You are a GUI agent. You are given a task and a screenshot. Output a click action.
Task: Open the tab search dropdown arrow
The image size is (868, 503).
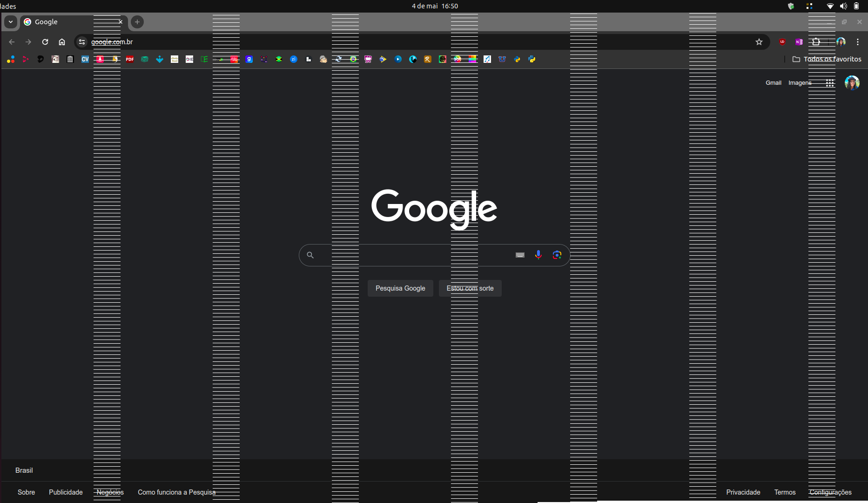(11, 22)
